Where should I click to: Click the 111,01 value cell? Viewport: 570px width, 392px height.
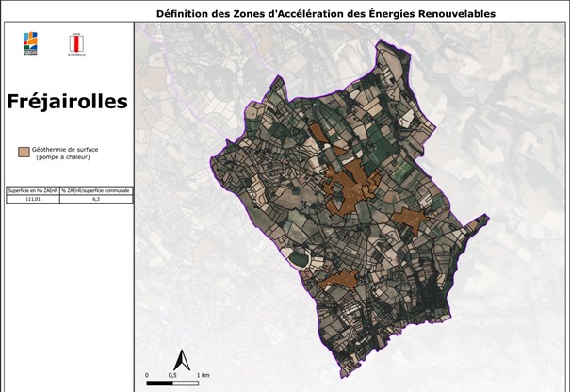click(34, 199)
